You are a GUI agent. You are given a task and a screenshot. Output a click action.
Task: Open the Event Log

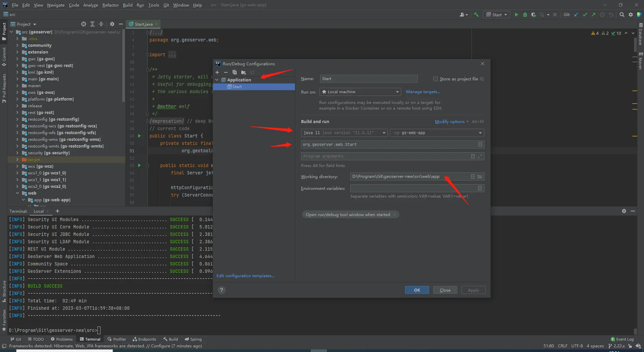click(x=622, y=339)
